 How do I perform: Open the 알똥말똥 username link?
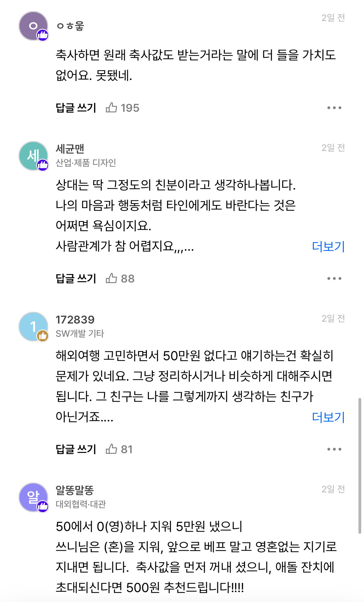point(75,490)
